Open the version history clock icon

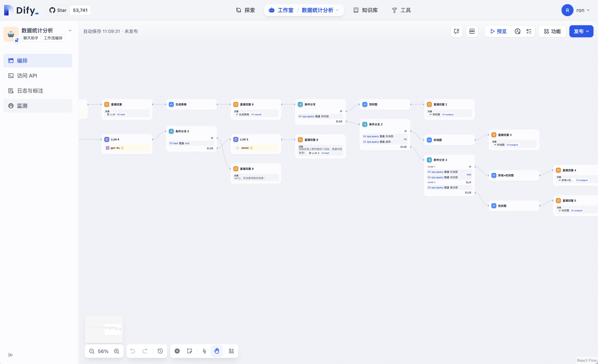(x=160, y=351)
